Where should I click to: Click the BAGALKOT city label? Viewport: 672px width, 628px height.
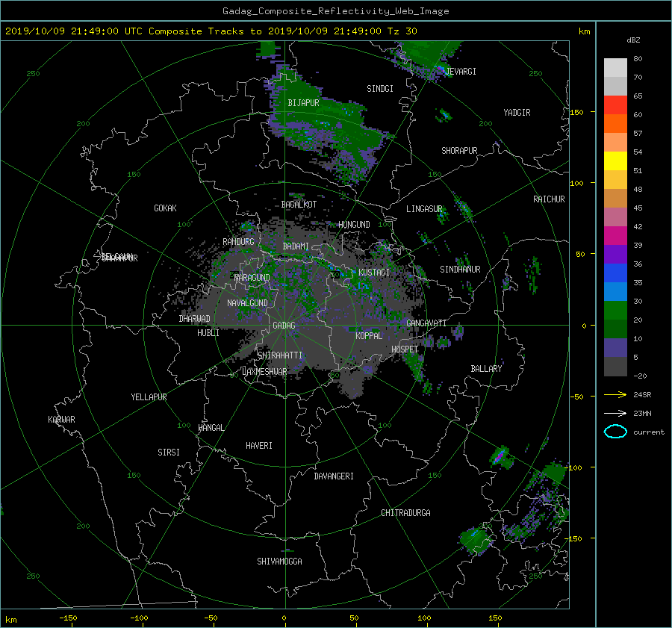[x=299, y=205]
